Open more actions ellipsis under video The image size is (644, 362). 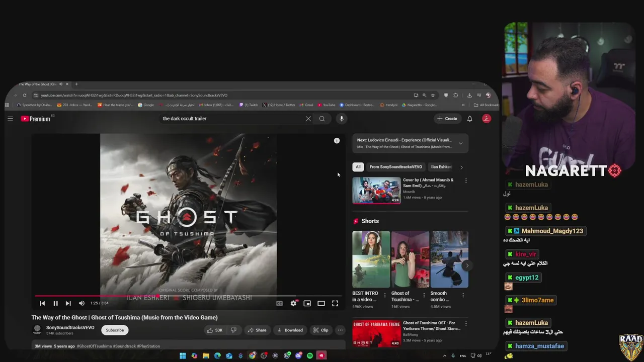pos(340,330)
